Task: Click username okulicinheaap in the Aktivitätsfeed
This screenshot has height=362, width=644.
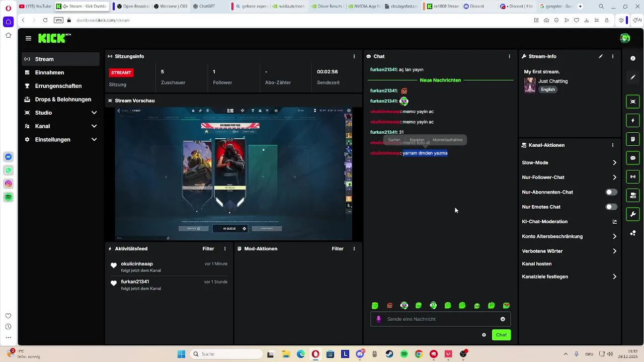Action: [x=137, y=263]
